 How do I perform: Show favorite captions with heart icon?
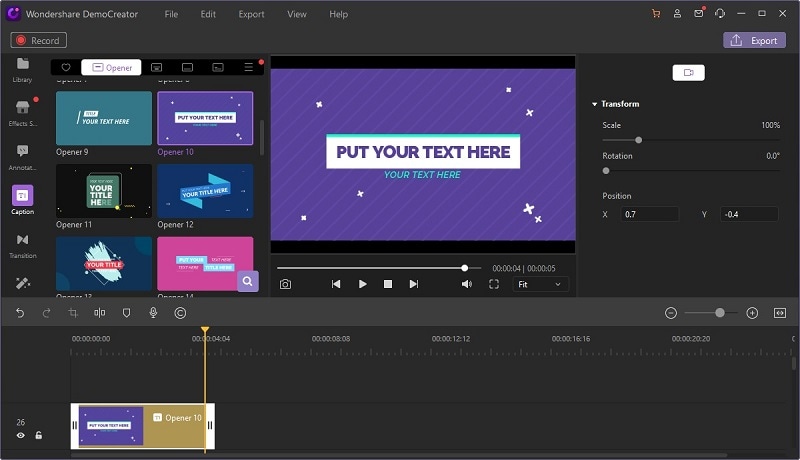66,67
